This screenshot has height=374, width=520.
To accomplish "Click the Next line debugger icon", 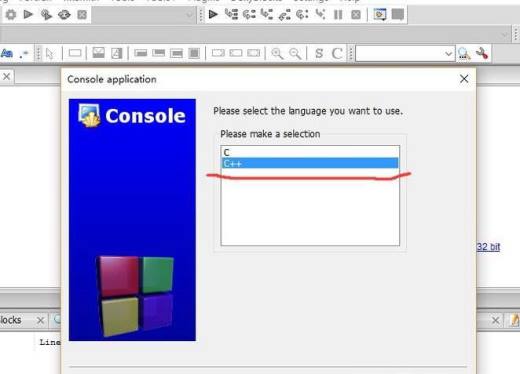I will (x=249, y=14).
